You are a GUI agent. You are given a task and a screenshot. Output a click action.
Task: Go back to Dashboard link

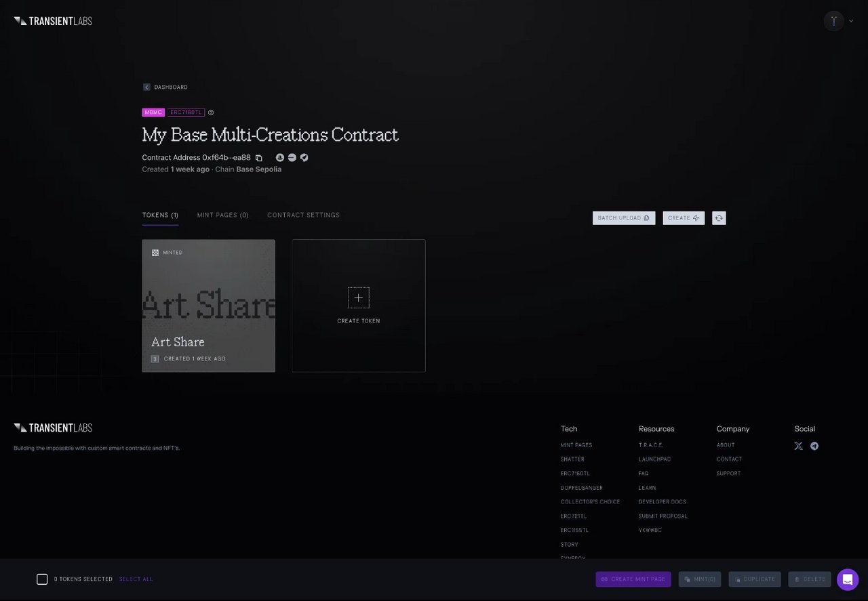click(x=171, y=87)
